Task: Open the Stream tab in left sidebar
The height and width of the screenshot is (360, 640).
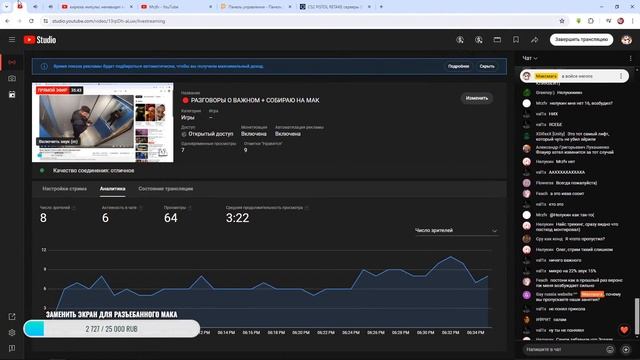Action: (12, 62)
